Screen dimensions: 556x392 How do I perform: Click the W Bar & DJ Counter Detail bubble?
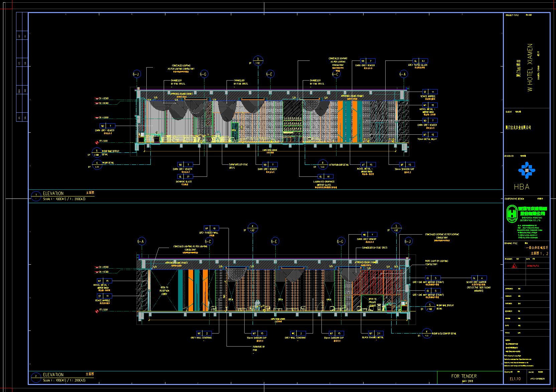427,334
